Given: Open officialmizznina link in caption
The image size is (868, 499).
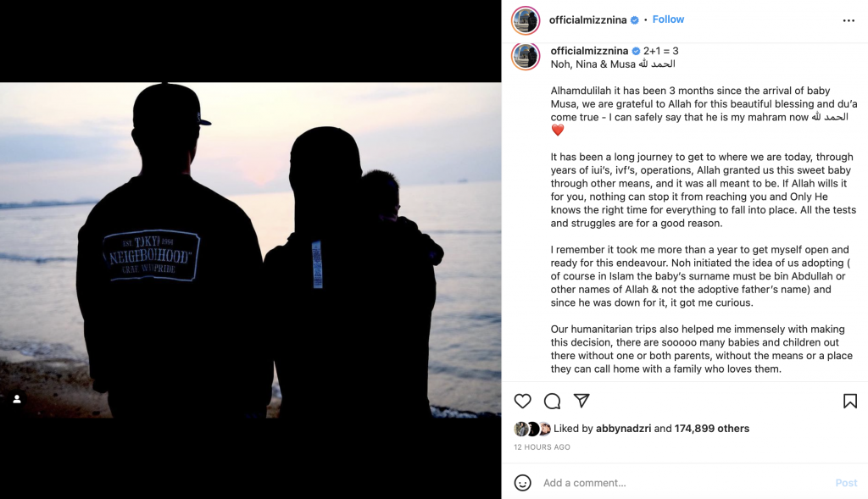Looking at the screenshot, I should point(590,51).
